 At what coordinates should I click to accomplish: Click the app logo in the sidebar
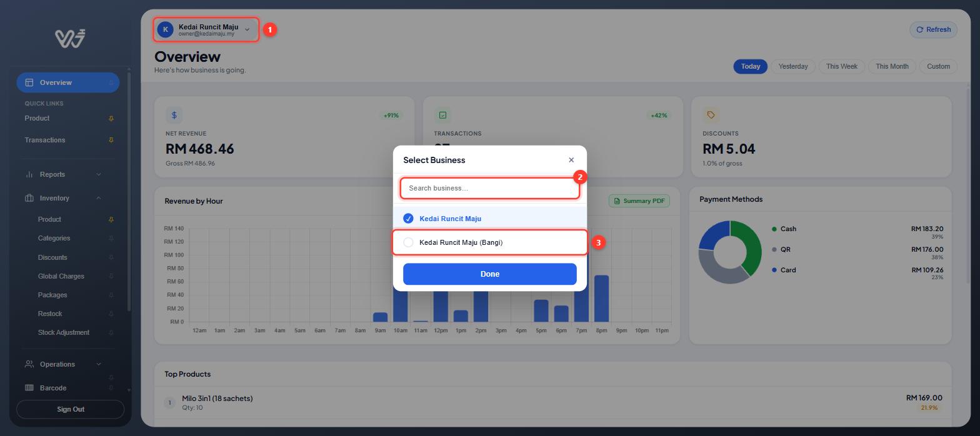[70, 39]
